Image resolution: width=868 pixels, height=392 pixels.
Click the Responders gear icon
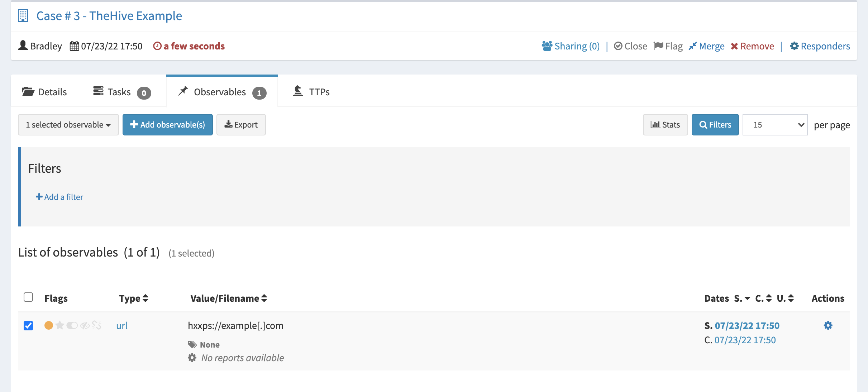pos(794,46)
